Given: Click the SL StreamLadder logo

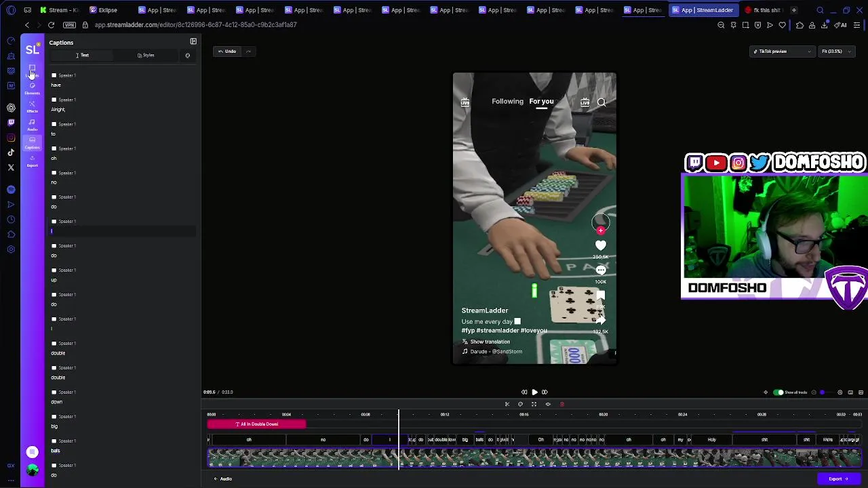Looking at the screenshot, I should pyautogui.click(x=33, y=49).
